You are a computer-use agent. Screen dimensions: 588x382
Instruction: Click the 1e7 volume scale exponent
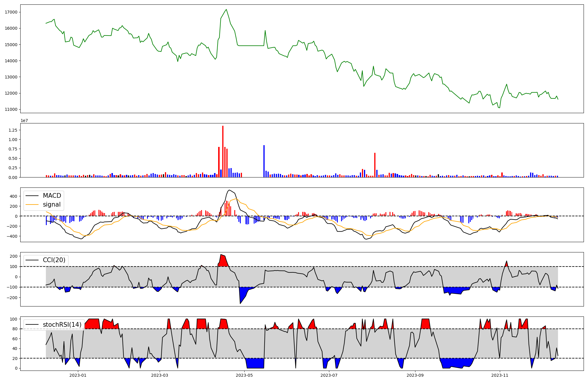pos(24,120)
